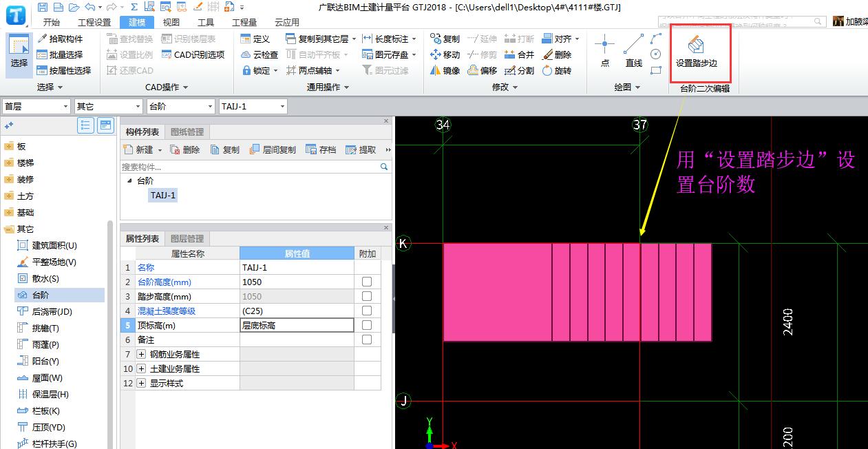The image size is (868, 449).
Task: Click 定义 define button
Action: pos(255,39)
